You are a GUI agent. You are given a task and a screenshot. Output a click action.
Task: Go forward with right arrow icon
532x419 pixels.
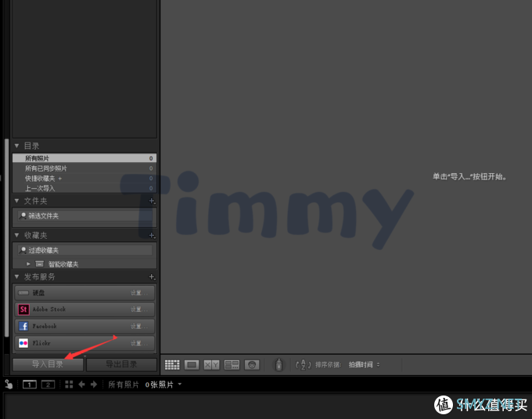click(x=94, y=385)
